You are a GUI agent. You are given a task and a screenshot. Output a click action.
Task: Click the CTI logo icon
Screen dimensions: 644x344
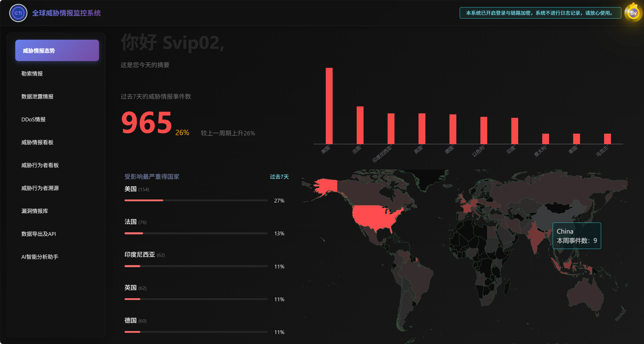click(x=18, y=13)
